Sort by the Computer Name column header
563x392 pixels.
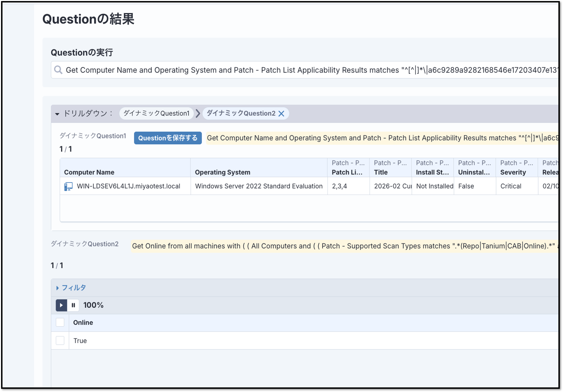coord(89,172)
